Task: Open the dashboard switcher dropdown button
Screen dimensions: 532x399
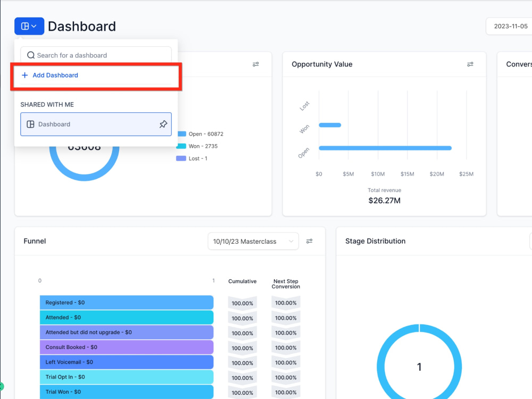Action: pos(29,26)
